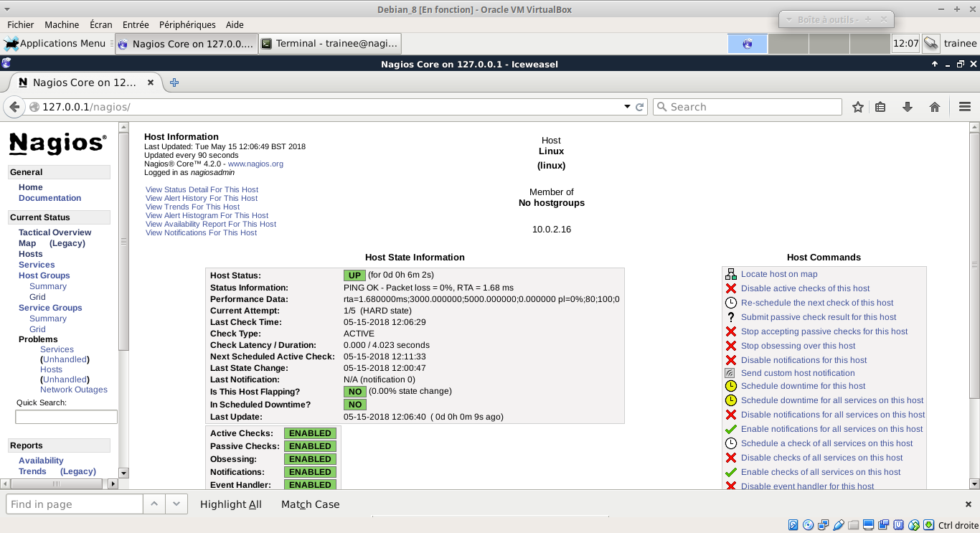980x533 pixels.
Task: Click the Quick Search input field
Action: pyautogui.click(x=66, y=417)
